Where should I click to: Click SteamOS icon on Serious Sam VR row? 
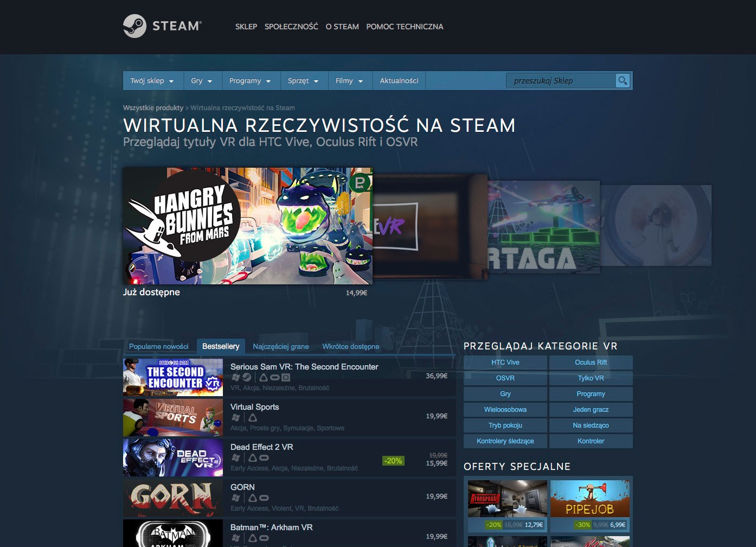tap(247, 377)
